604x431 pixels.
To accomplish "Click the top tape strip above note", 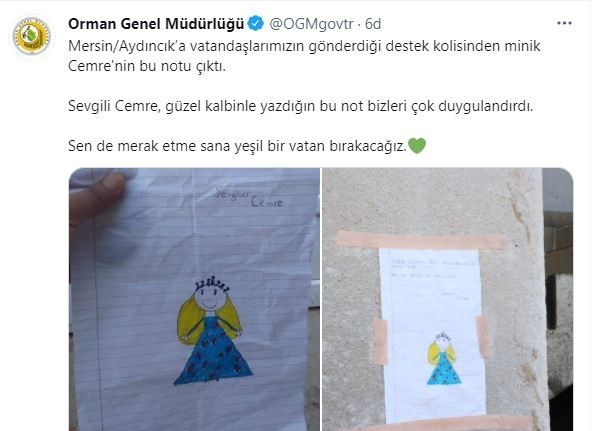I will tap(421, 240).
